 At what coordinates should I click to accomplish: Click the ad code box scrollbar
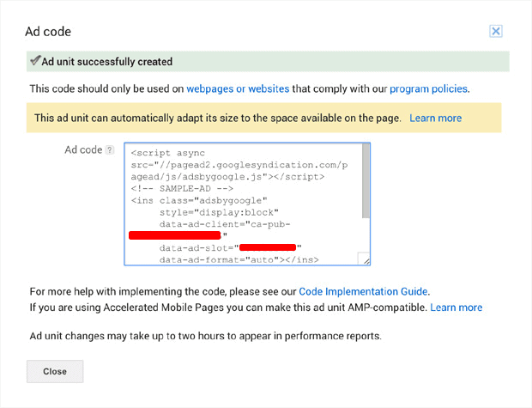(366, 180)
